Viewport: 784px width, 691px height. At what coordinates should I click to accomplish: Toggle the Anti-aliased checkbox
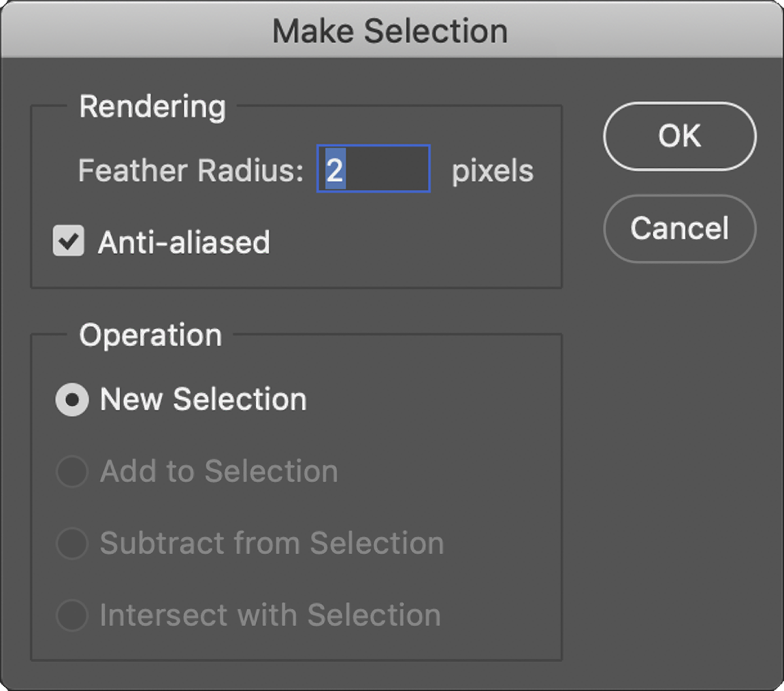(69, 242)
